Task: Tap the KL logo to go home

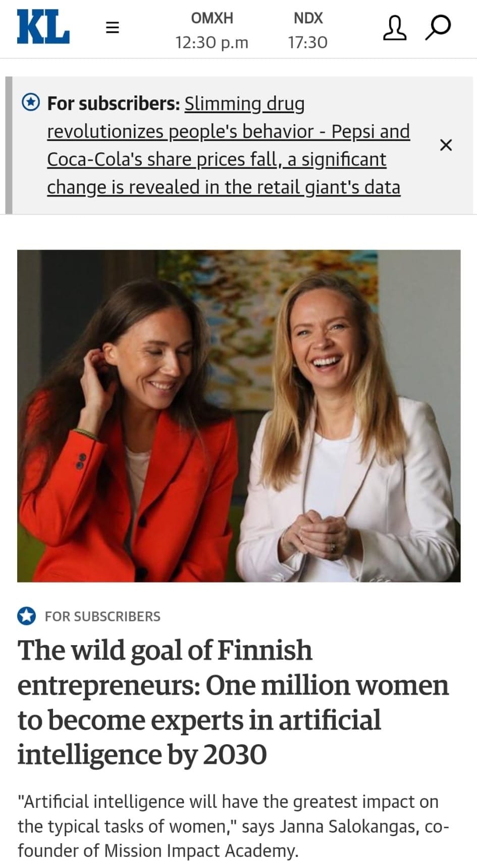Action: 43,28
